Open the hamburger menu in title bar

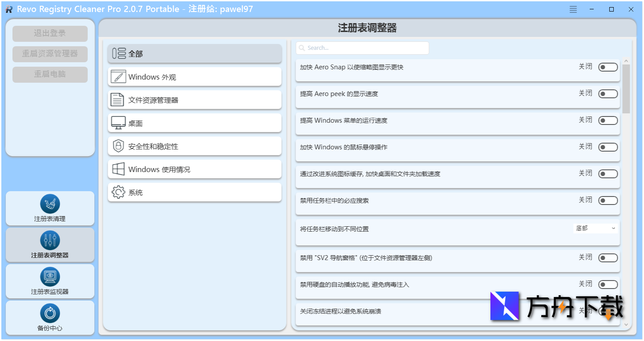(573, 9)
